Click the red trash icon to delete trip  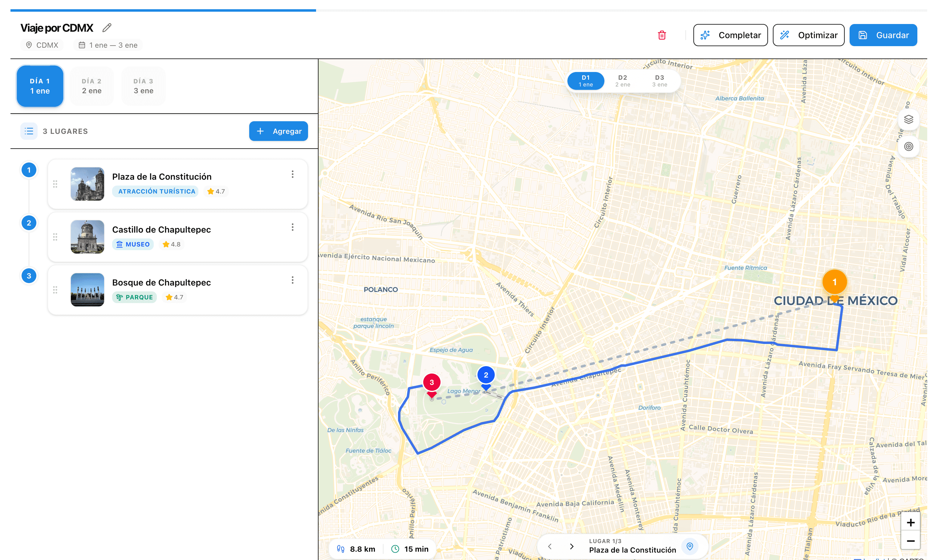662,35
